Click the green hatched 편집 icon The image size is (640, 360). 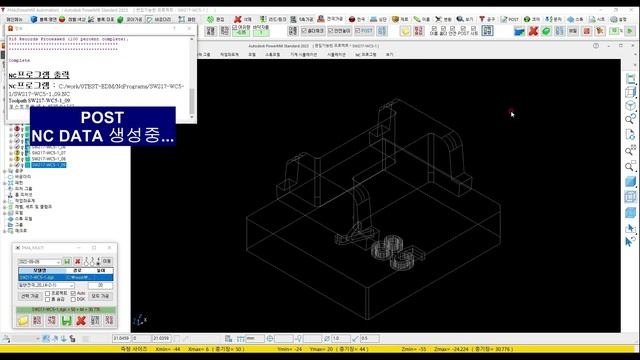[x=210, y=19]
